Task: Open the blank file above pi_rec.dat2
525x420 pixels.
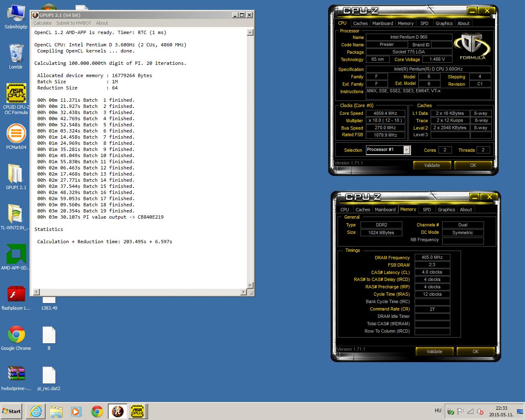Action: tap(49, 338)
